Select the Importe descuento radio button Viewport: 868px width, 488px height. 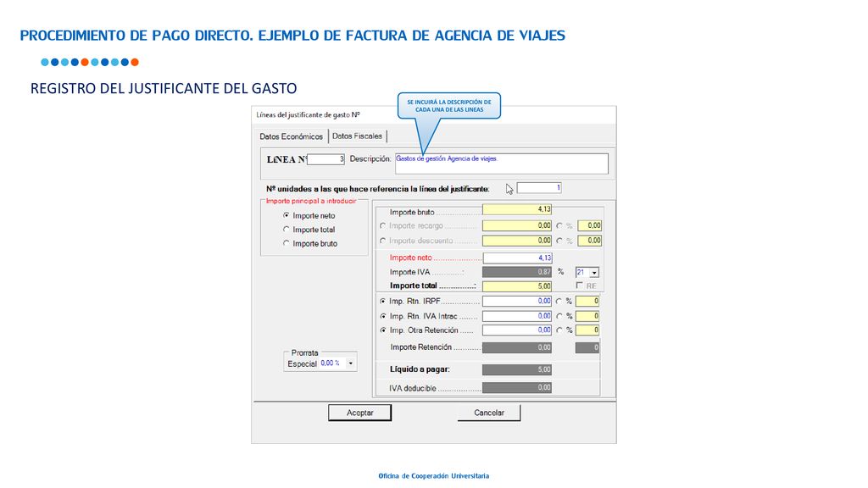click(x=382, y=241)
